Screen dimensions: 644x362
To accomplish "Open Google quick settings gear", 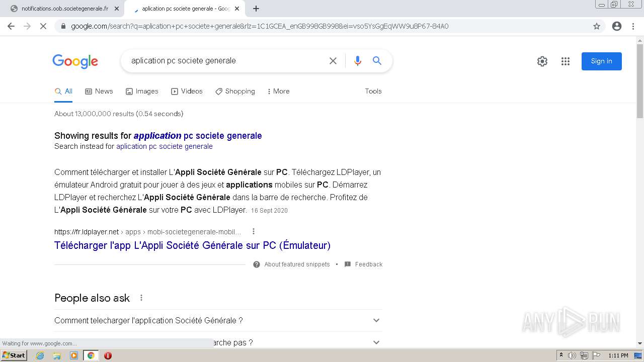I will [x=542, y=61].
